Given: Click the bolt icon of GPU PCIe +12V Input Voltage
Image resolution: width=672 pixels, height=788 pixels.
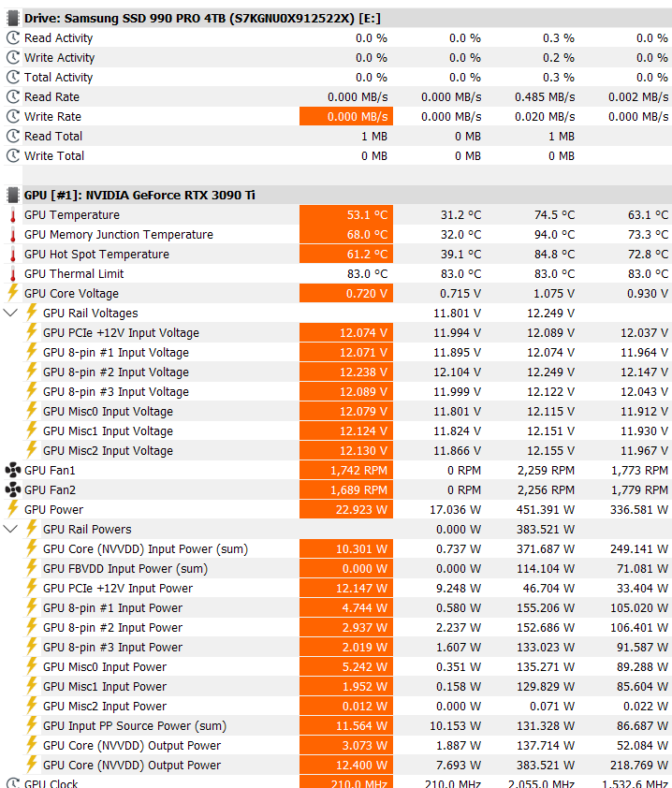Looking at the screenshot, I should (x=32, y=332).
